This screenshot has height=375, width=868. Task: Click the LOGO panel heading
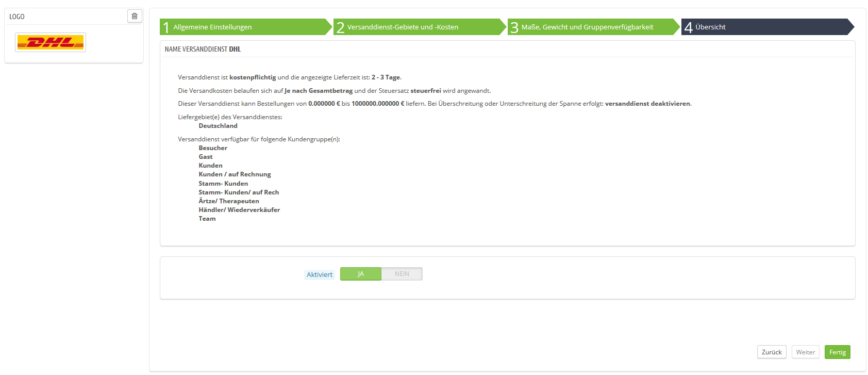(x=17, y=17)
